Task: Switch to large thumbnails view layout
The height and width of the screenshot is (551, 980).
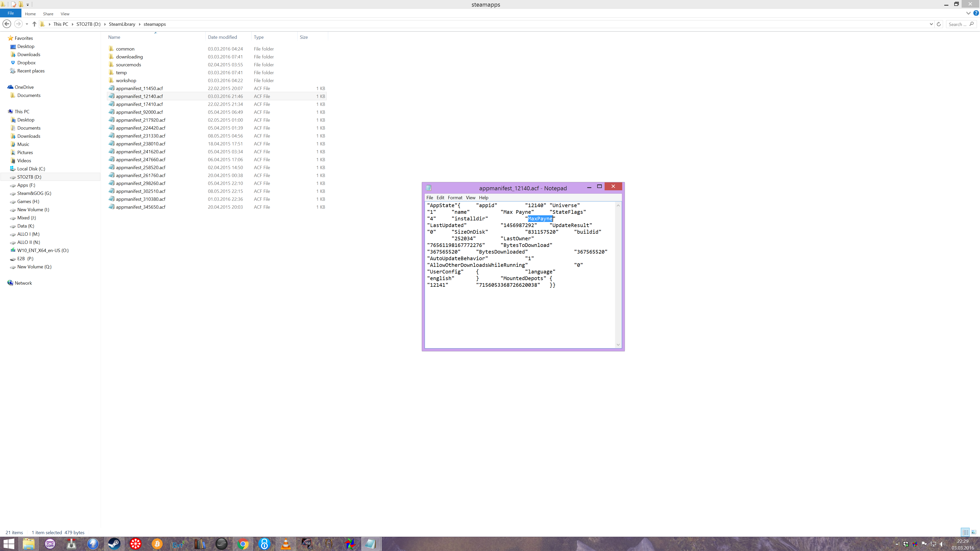Action: (974, 532)
